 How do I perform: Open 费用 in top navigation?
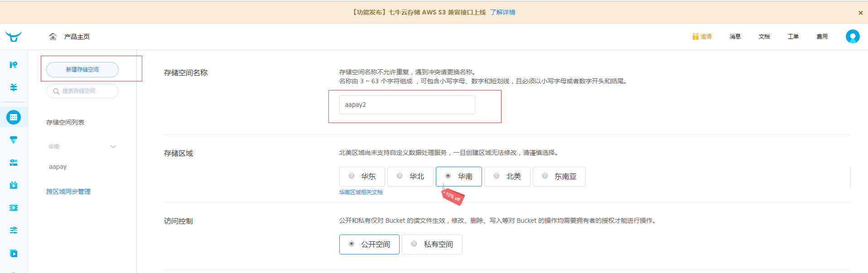[822, 37]
